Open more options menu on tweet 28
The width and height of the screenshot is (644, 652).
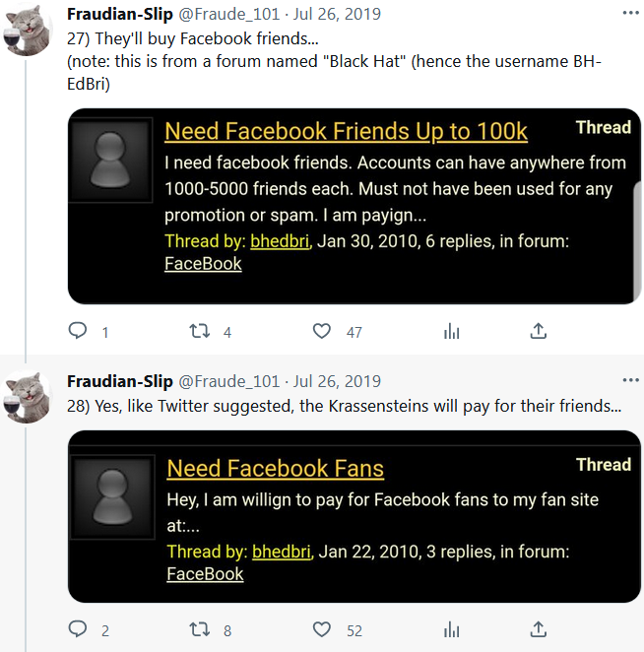(630, 380)
